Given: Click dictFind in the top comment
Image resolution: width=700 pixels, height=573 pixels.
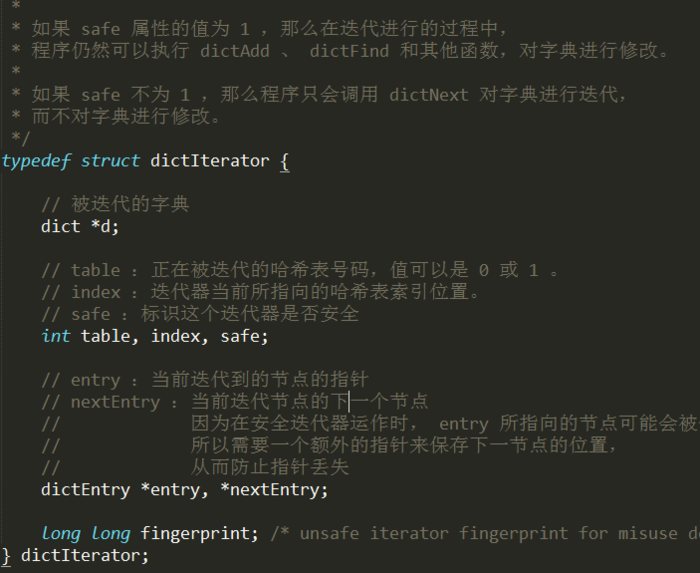Looking at the screenshot, I should pyautogui.click(x=349, y=51).
